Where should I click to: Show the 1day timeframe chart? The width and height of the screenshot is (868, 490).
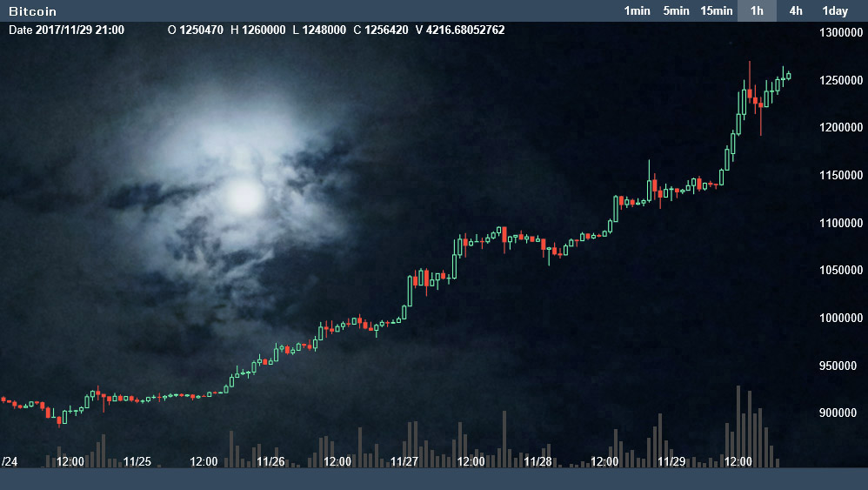pos(835,11)
